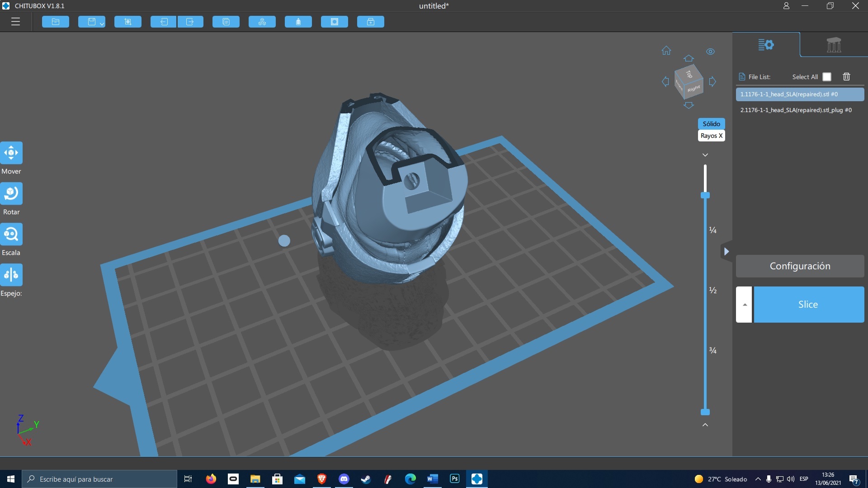Expand slice options arrow beside Slice
Viewport: 868px width, 488px height.
click(744, 305)
